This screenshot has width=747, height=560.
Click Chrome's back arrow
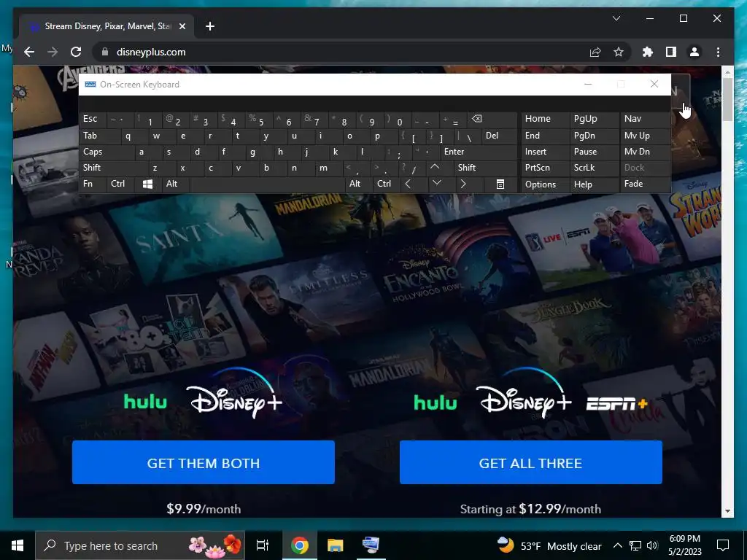tap(29, 52)
